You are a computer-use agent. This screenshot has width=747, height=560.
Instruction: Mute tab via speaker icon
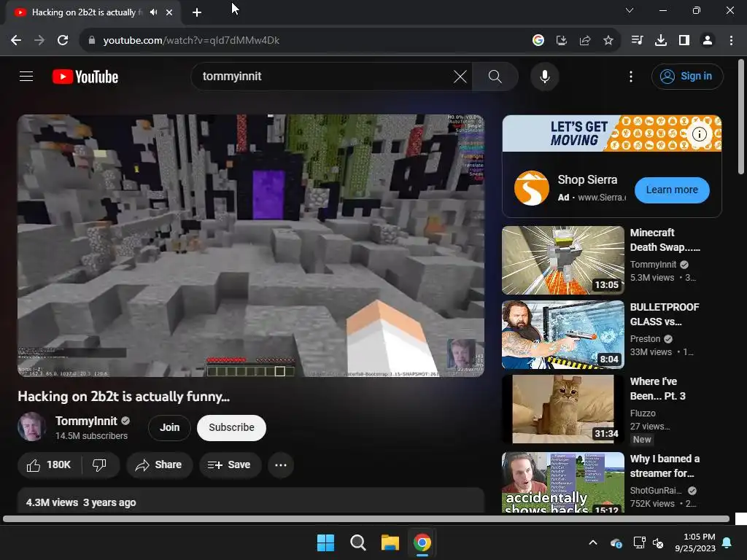(x=153, y=12)
